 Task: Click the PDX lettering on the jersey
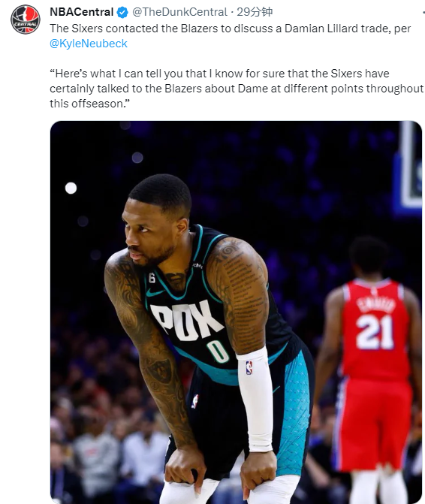[186, 321]
